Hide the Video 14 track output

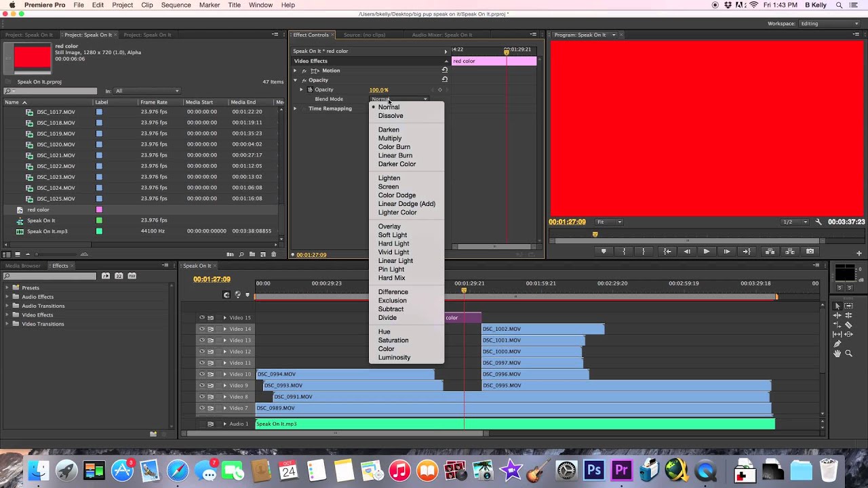point(201,329)
